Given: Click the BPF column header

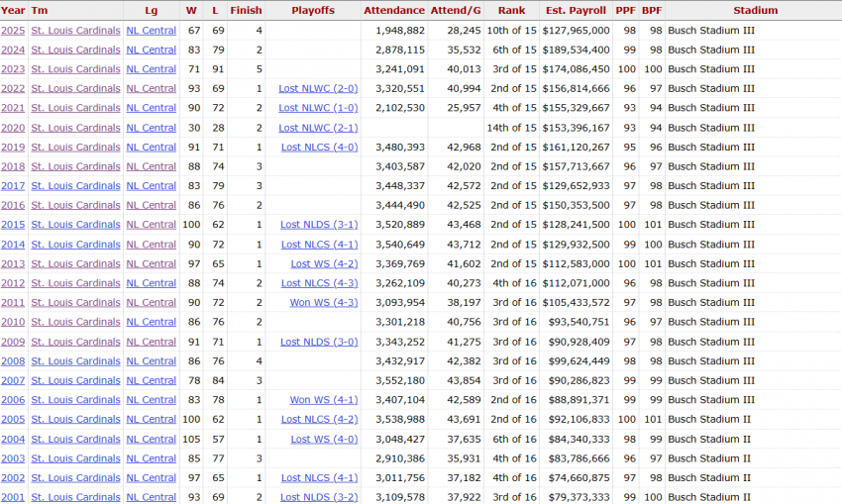Looking at the screenshot, I should coord(652,10).
